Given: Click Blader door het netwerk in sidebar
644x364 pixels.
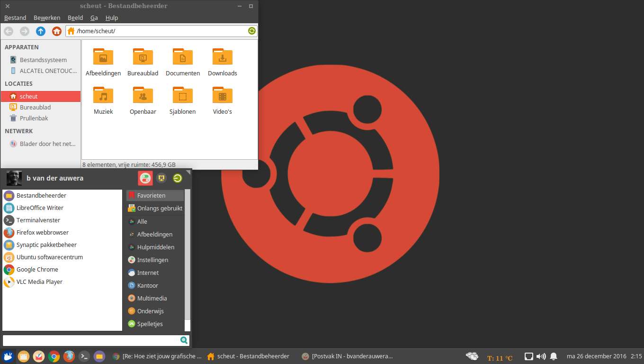Looking at the screenshot, I should 41,144.
